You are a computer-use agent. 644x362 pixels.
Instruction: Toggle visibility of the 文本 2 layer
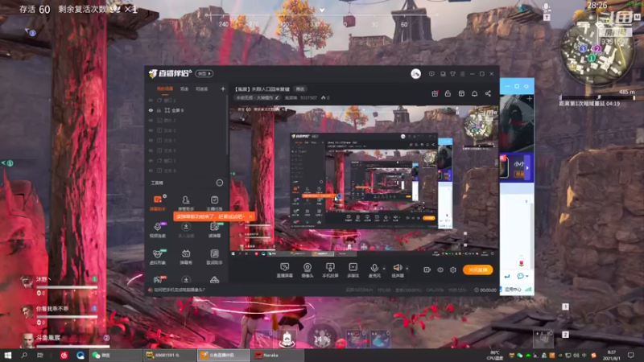[x=151, y=130]
